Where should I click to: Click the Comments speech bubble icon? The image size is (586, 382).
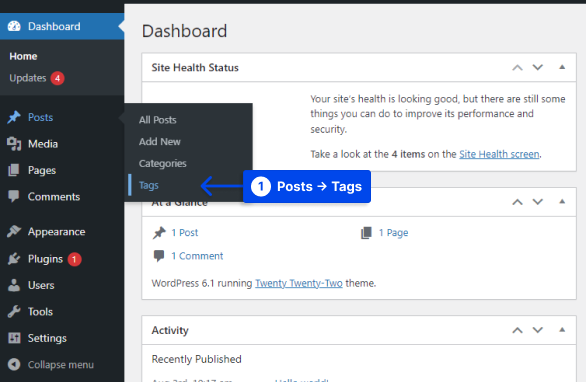click(x=14, y=197)
